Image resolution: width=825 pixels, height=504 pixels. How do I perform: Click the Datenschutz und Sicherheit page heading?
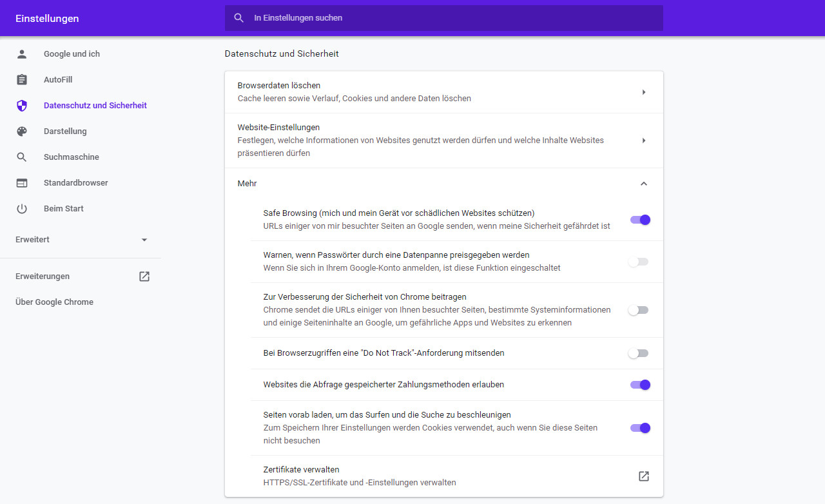282,54
